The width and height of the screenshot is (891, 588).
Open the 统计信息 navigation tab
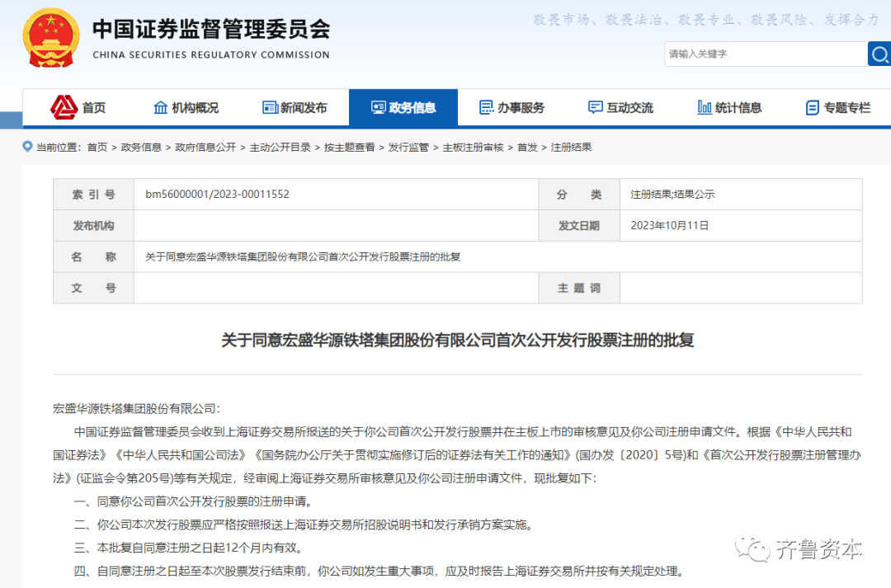(729, 107)
